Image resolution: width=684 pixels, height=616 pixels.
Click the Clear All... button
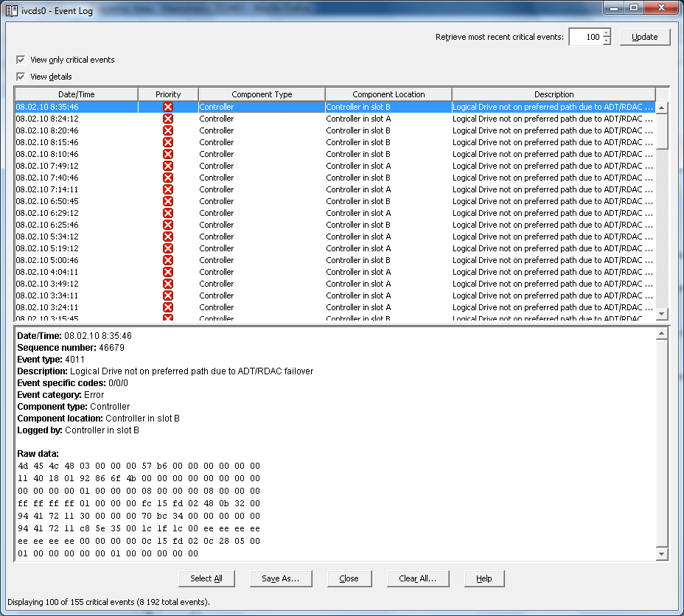pyautogui.click(x=418, y=578)
